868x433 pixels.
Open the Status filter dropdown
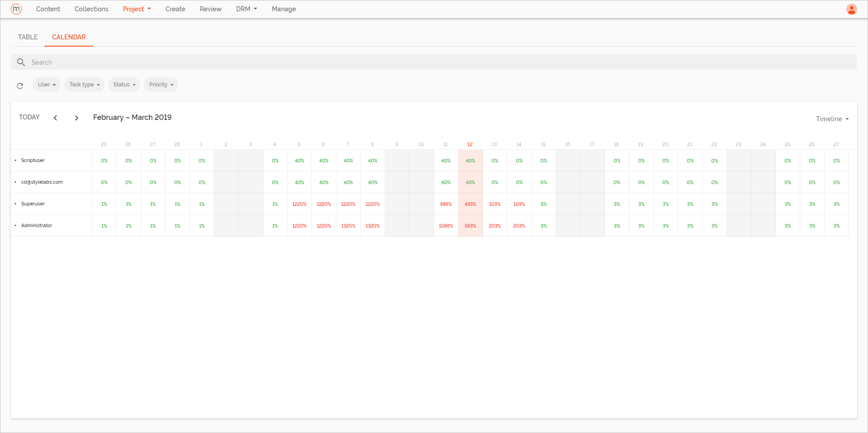[x=124, y=85]
